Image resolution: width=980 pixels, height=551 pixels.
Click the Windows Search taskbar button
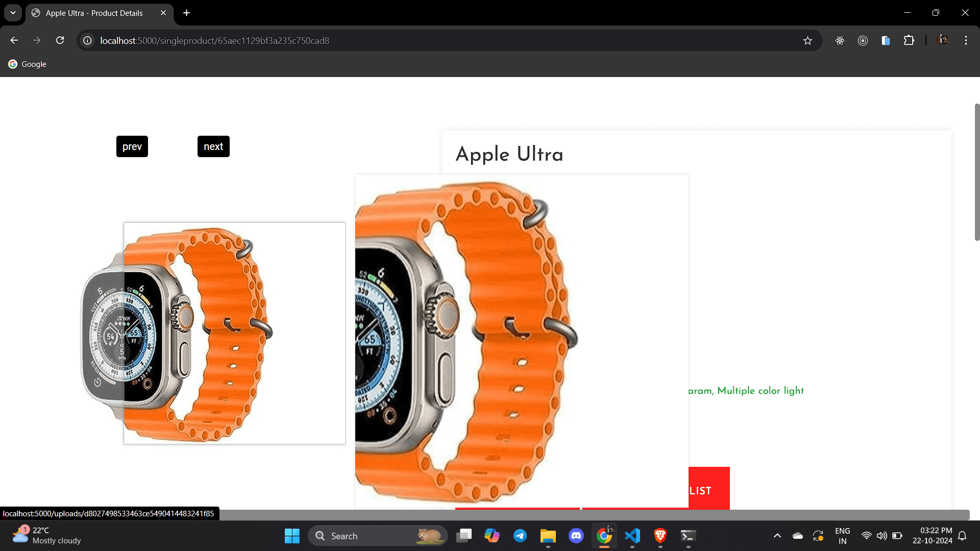pos(378,536)
